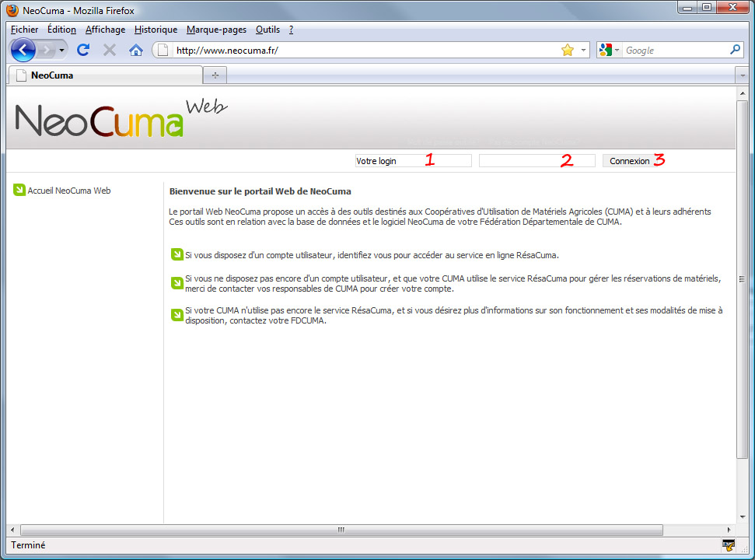Click the green arrow icon beside Accueil

[19, 190]
